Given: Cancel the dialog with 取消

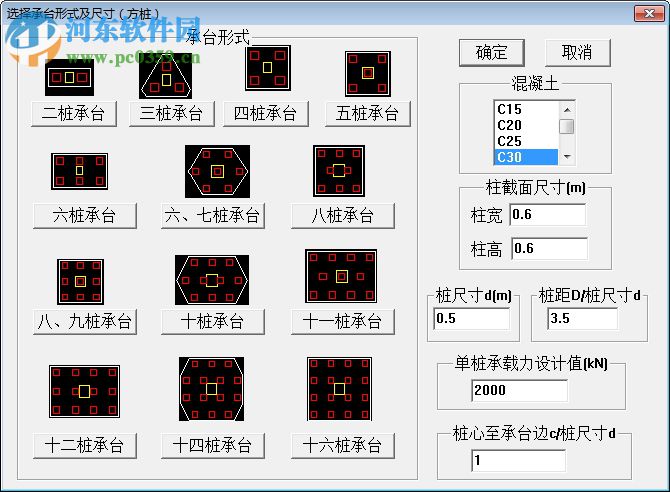Looking at the screenshot, I should (x=578, y=53).
